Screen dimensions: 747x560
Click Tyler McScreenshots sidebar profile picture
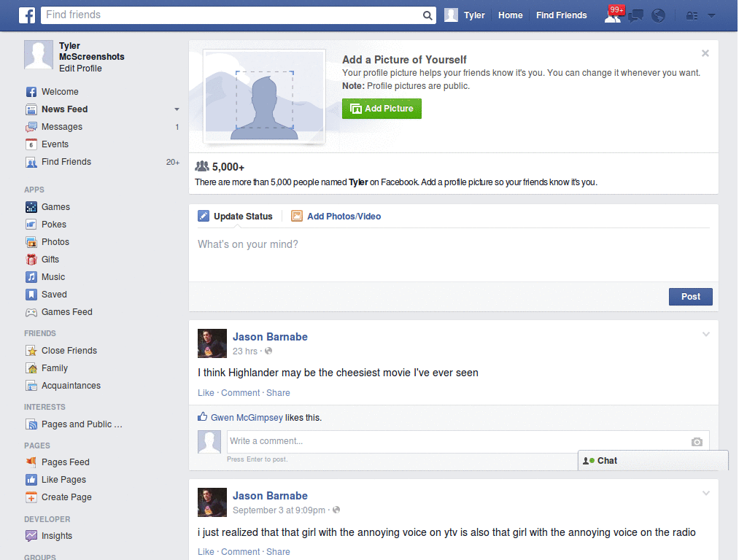(x=39, y=55)
